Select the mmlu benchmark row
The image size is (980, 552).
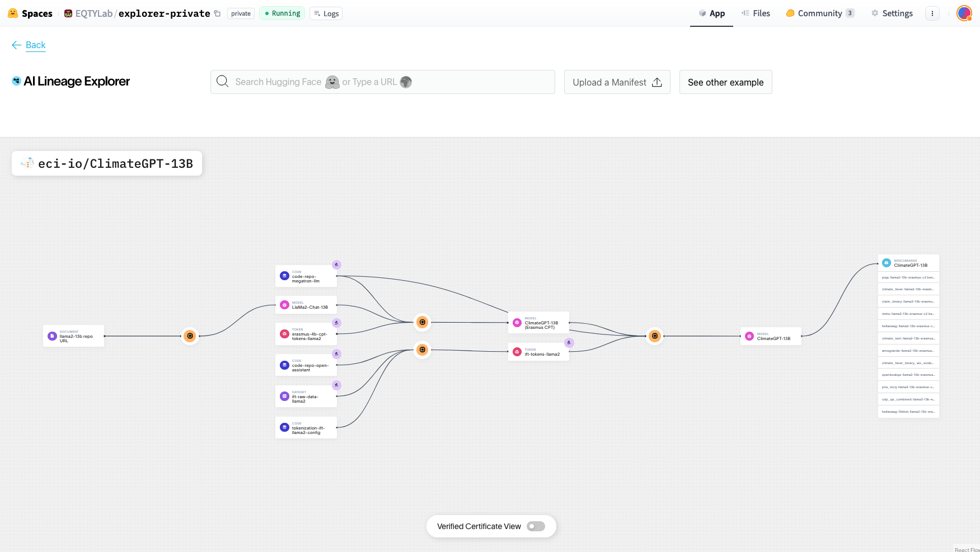pyautogui.click(x=908, y=314)
